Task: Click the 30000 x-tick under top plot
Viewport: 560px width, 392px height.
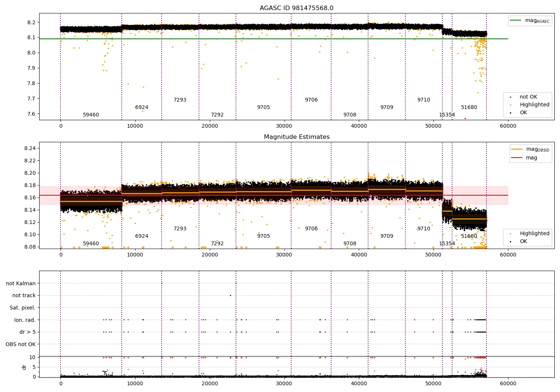Action: (284, 126)
